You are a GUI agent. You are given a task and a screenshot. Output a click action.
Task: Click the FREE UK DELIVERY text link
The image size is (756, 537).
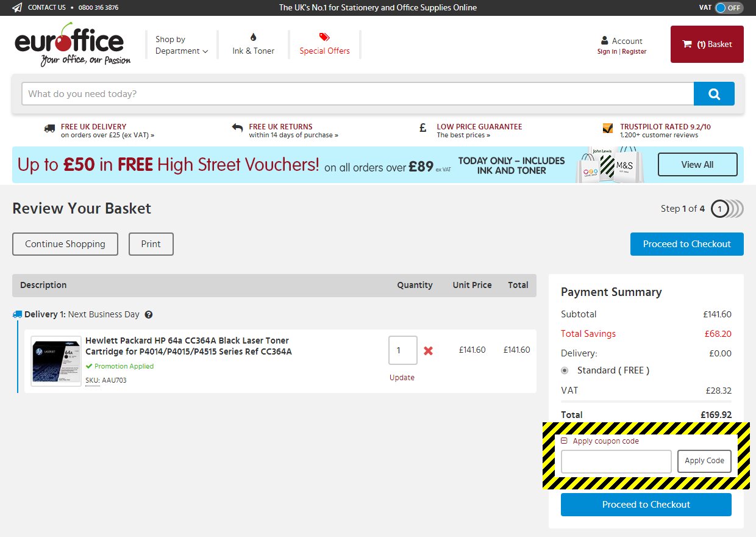(94, 127)
